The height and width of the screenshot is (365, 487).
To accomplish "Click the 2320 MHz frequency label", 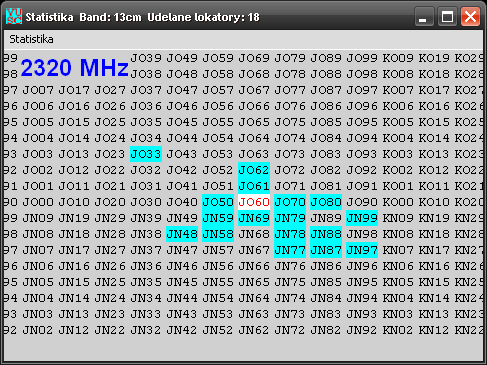I will (x=75, y=67).
